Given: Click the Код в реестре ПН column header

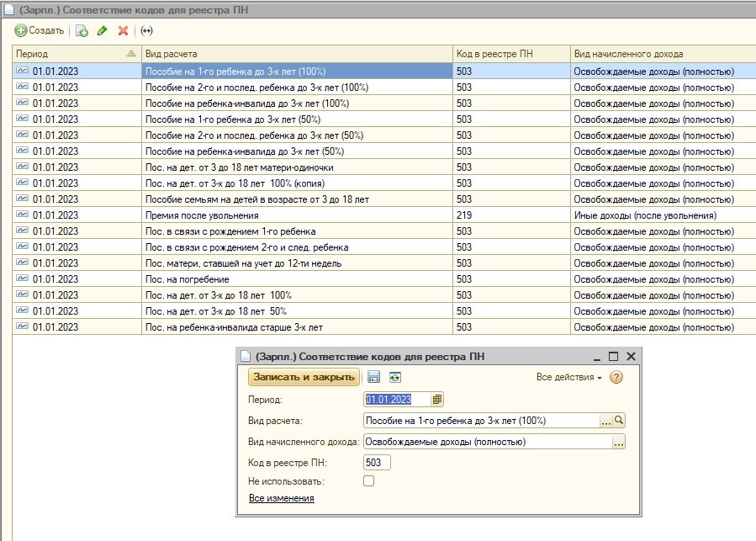Looking at the screenshot, I should coord(510,54).
